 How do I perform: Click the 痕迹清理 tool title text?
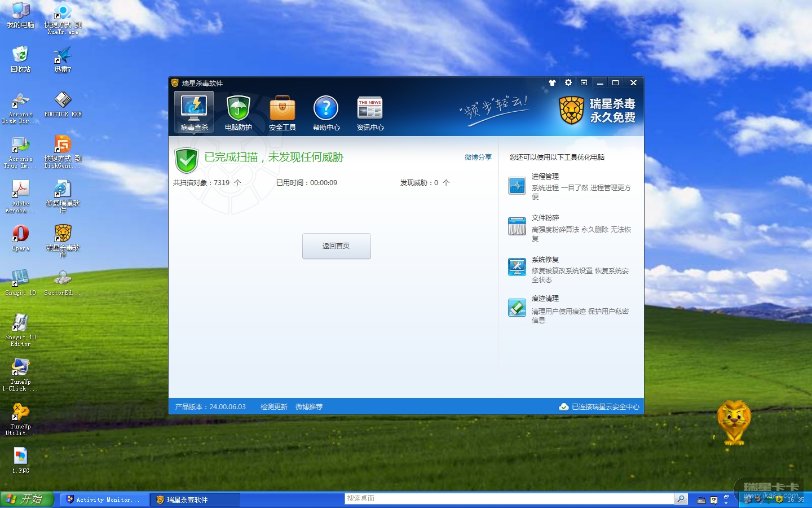[x=545, y=299]
